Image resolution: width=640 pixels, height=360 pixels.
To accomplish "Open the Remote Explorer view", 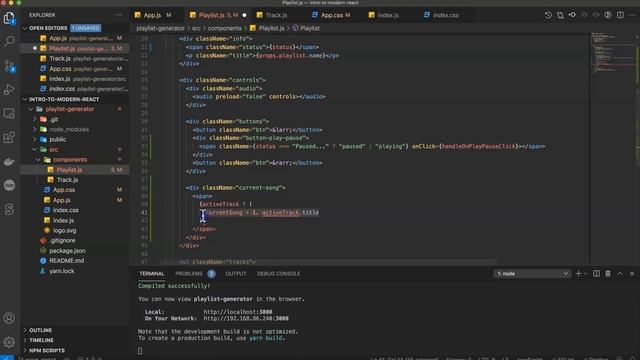I will (9, 113).
